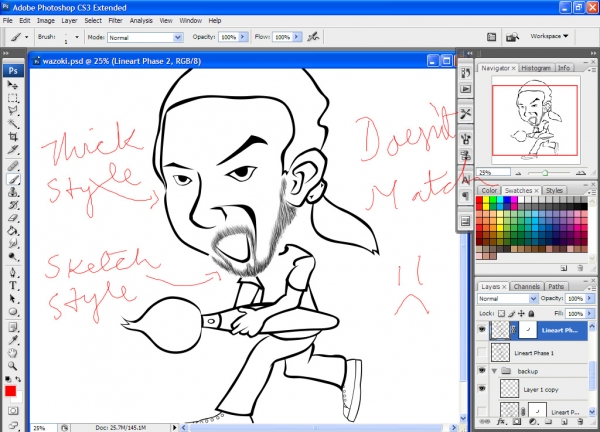Viewport: 600px width, 432px height.
Task: Click the red foreground color swatch
Action: tap(10, 391)
